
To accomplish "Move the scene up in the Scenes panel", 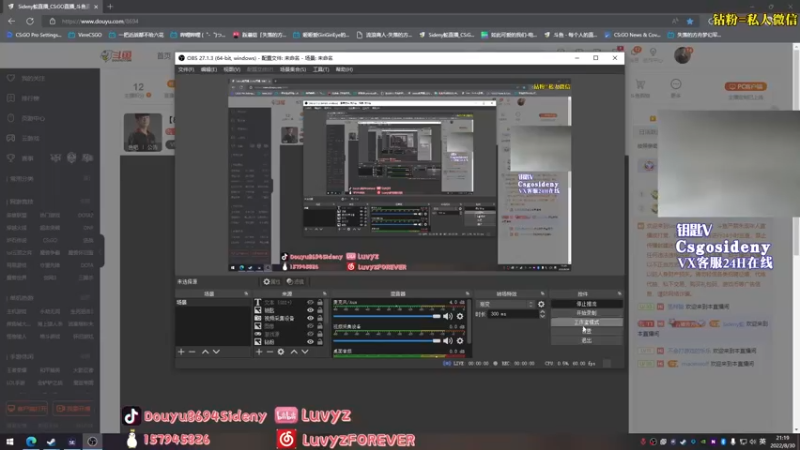I will 205,352.
